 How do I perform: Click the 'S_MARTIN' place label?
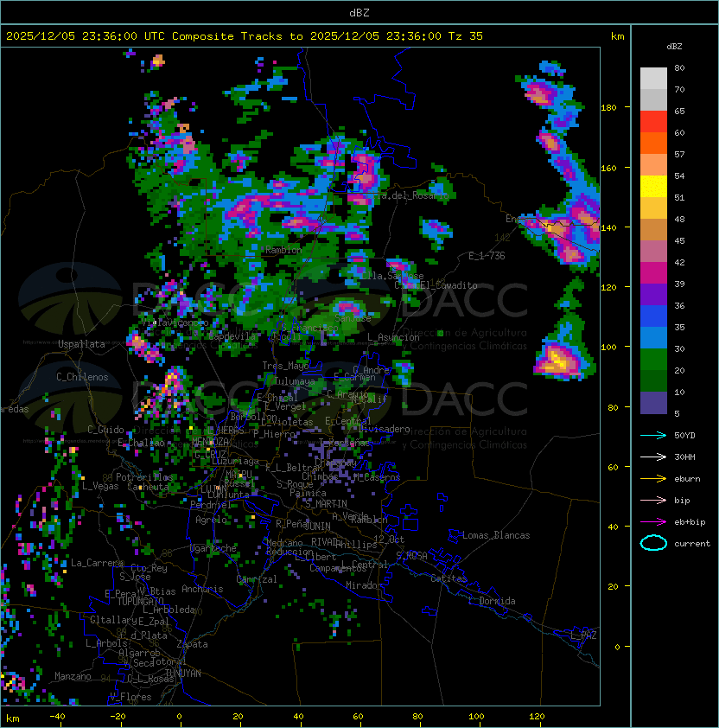pyautogui.click(x=327, y=504)
